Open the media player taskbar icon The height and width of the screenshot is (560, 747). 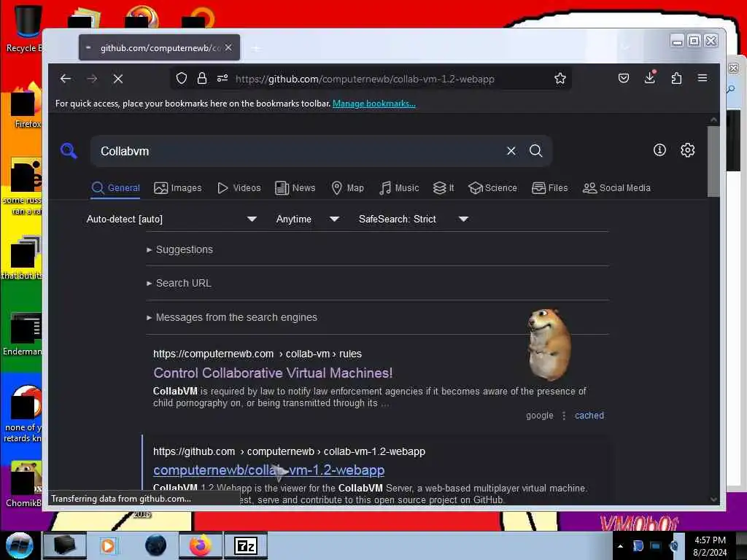(x=108, y=545)
